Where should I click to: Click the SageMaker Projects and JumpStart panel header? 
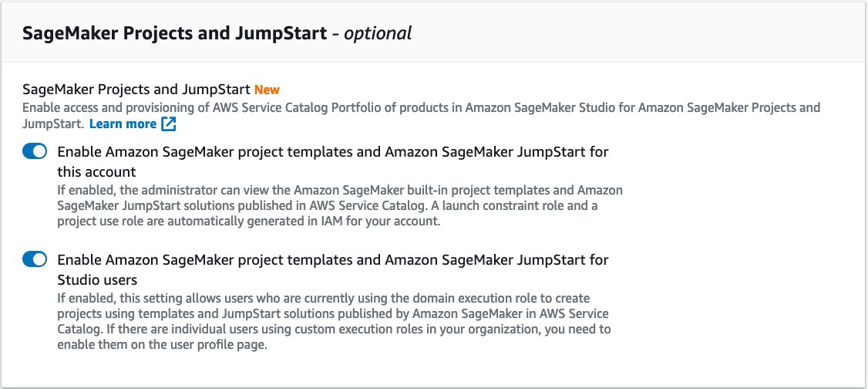tap(434, 33)
